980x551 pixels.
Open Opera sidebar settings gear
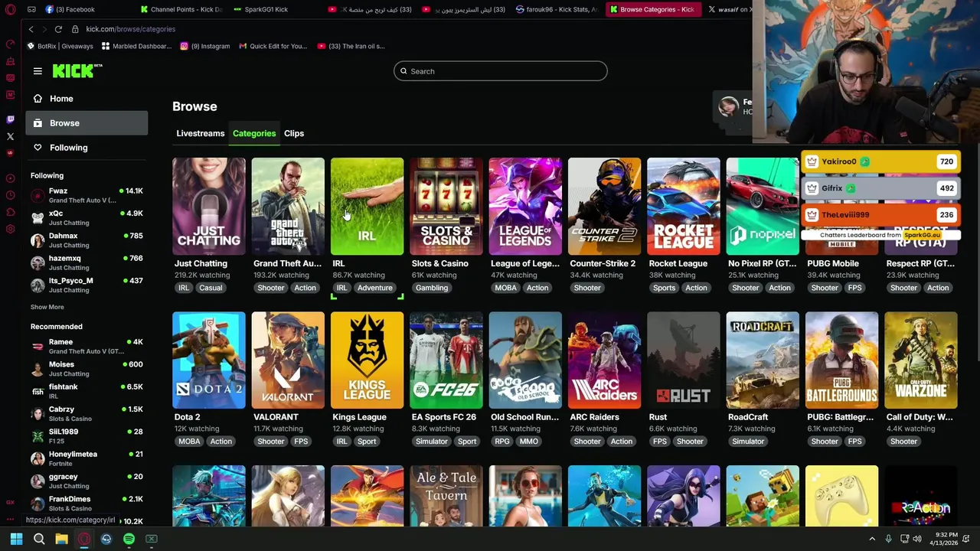tap(10, 229)
